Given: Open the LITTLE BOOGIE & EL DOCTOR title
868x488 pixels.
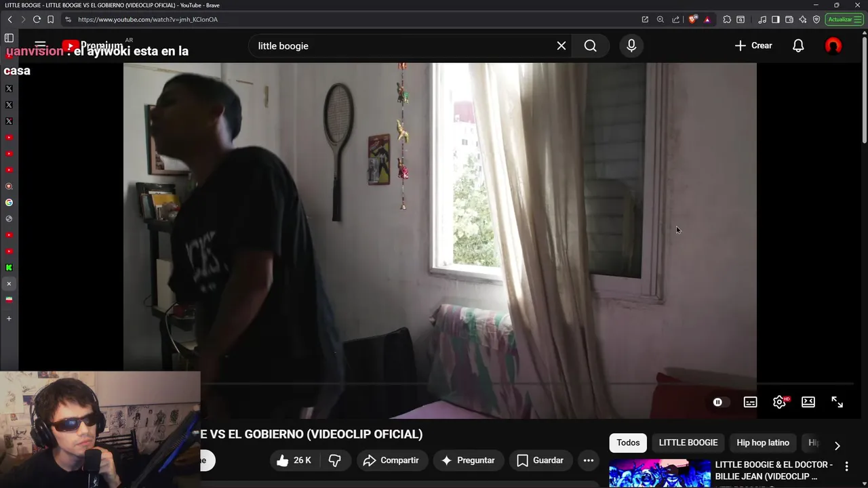Looking at the screenshot, I should (x=774, y=470).
